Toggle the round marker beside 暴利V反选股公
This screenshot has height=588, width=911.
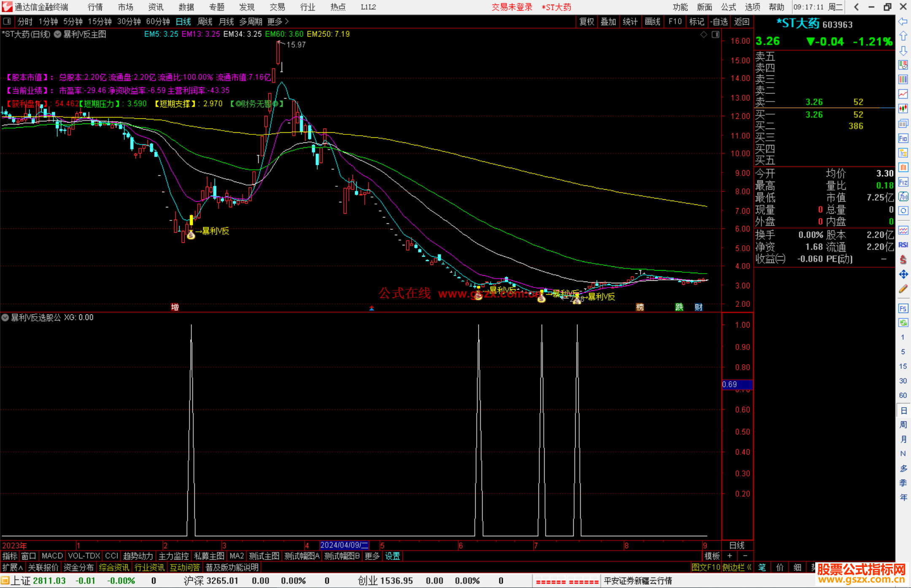5,317
